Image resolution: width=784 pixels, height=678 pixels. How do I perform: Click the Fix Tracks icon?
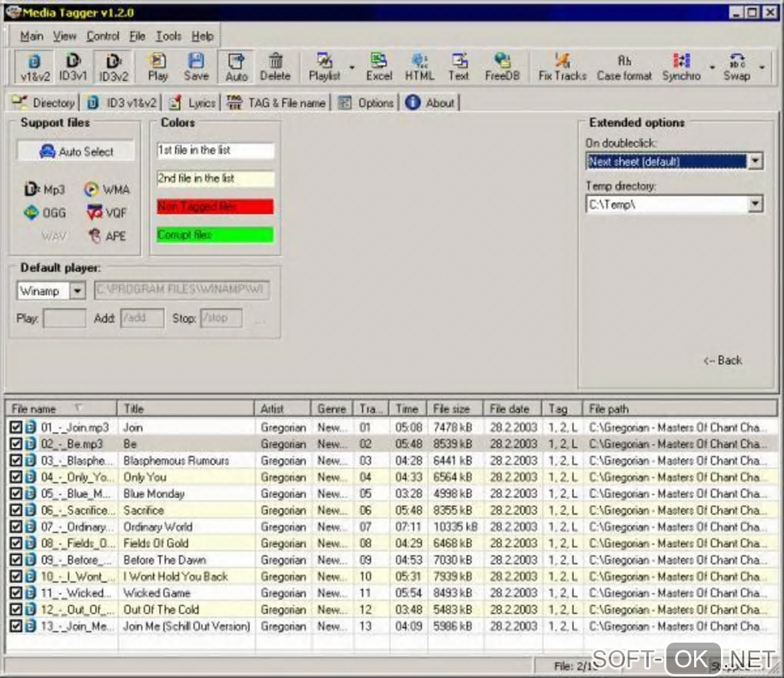562,67
